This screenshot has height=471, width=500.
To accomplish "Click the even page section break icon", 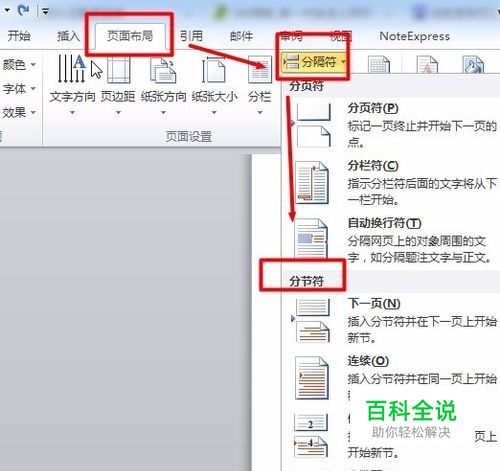I will coord(311,435).
